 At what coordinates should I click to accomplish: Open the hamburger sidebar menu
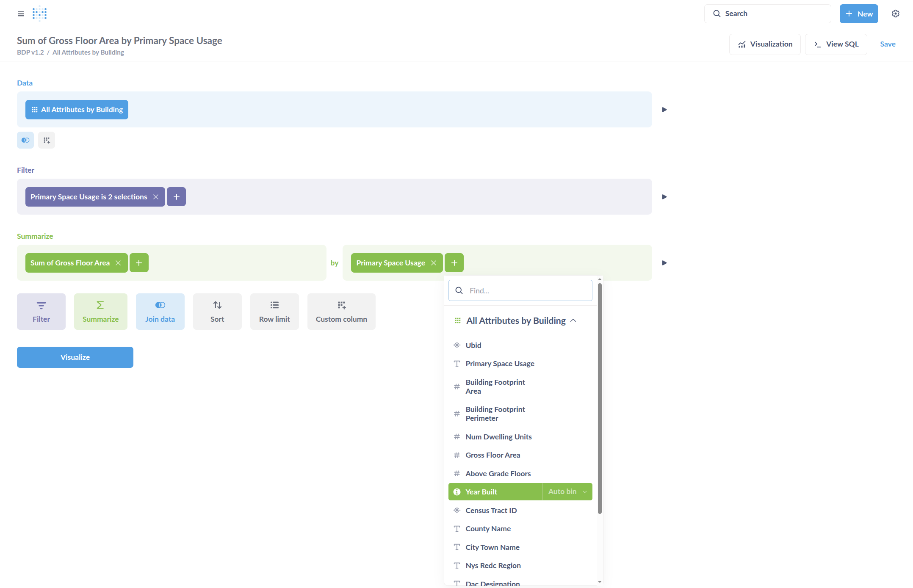21,14
